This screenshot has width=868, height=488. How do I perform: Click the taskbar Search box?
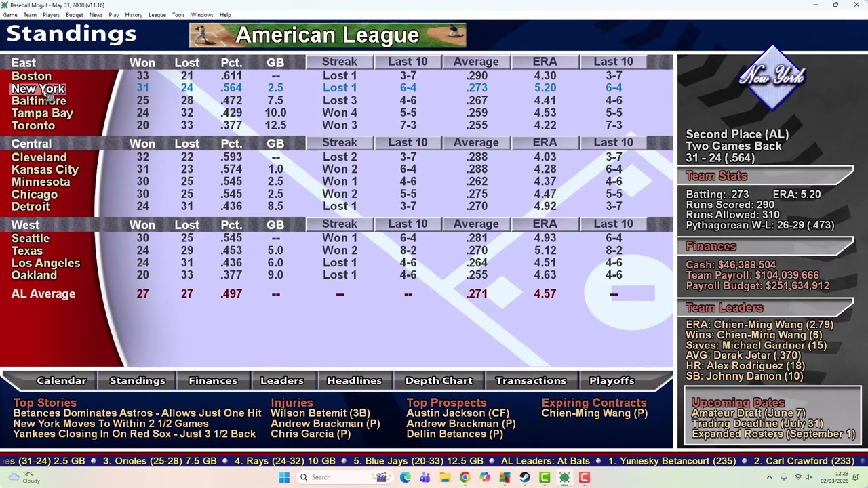[344, 477]
